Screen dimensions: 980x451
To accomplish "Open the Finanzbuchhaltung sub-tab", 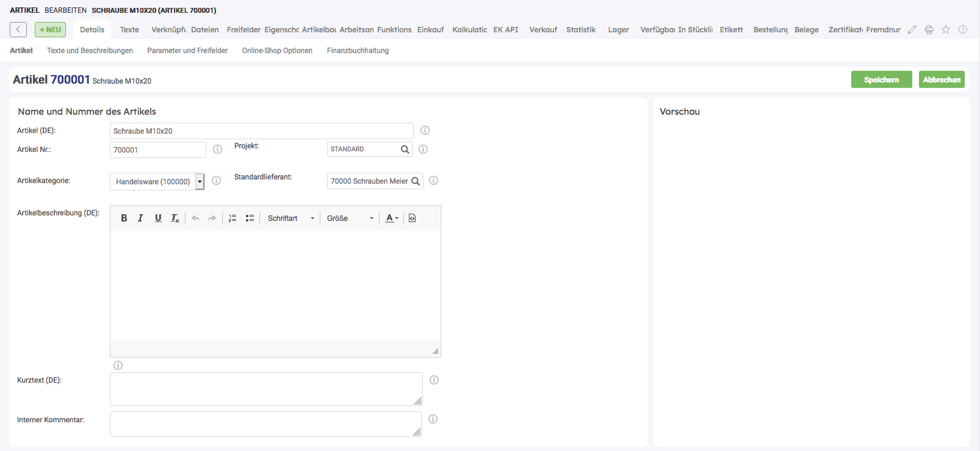I will (x=358, y=51).
